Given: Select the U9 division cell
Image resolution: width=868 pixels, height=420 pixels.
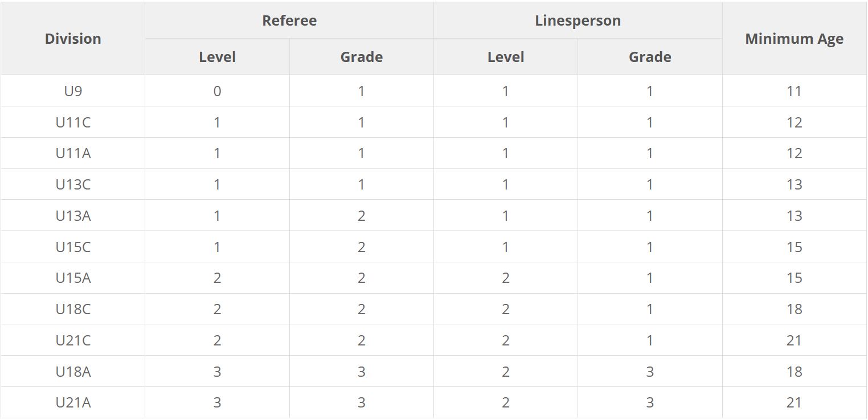Looking at the screenshot, I should tap(73, 91).
